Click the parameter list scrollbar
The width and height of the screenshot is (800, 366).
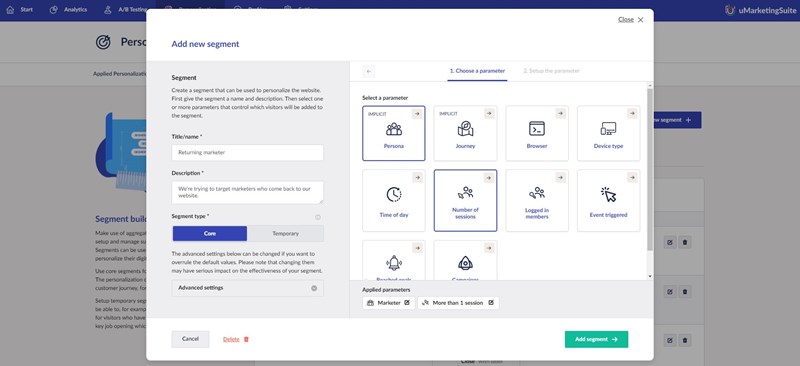click(x=649, y=170)
